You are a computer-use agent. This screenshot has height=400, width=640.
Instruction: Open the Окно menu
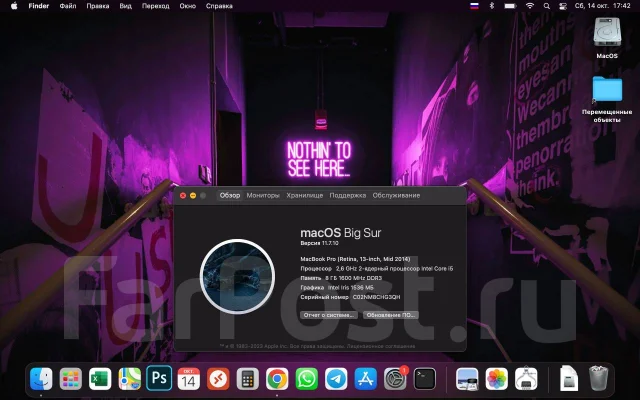[x=187, y=6]
